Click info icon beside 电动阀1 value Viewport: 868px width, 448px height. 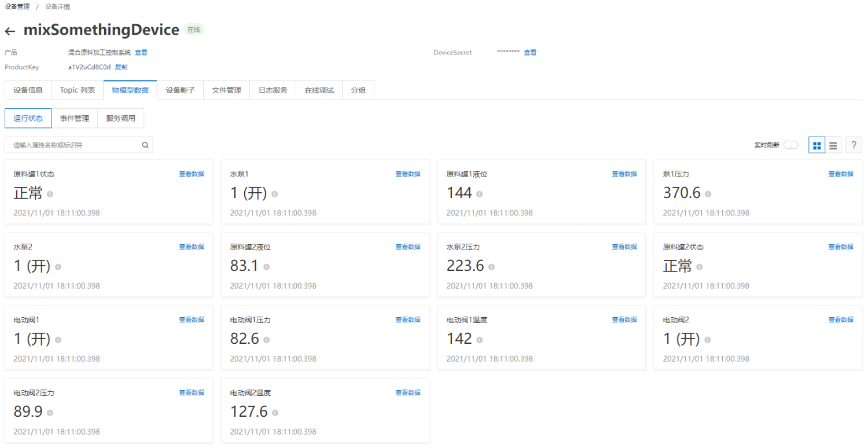[x=58, y=340]
